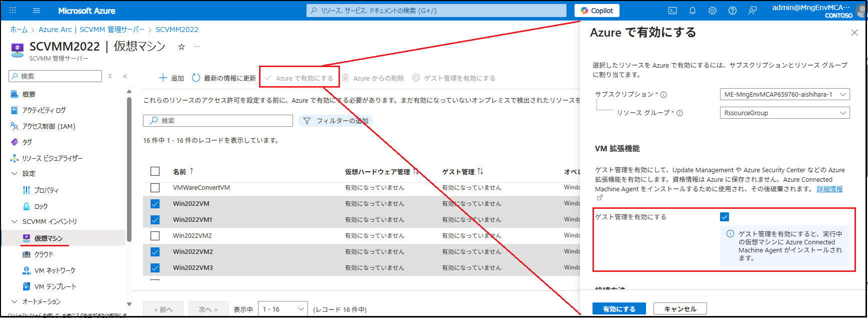Open the feedback icon in header
The height and width of the screenshot is (318, 868).
point(752,11)
